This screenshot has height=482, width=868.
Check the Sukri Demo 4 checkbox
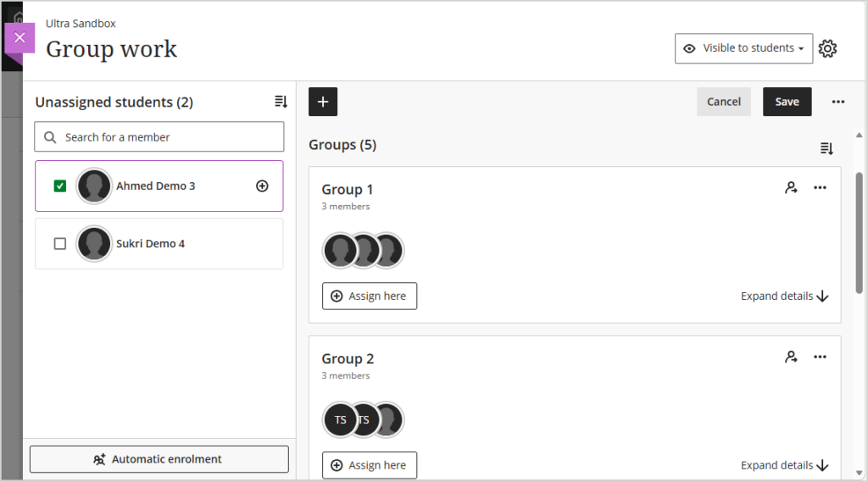click(x=60, y=243)
